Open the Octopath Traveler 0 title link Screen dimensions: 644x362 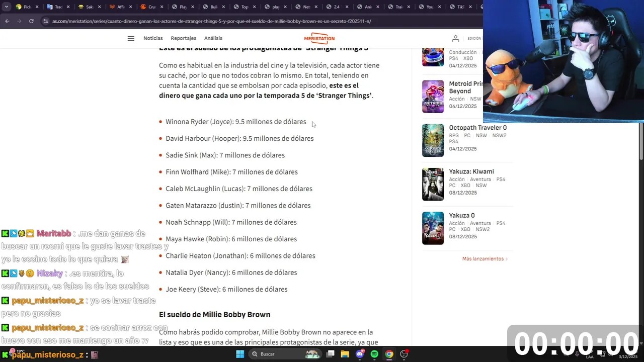point(477,128)
